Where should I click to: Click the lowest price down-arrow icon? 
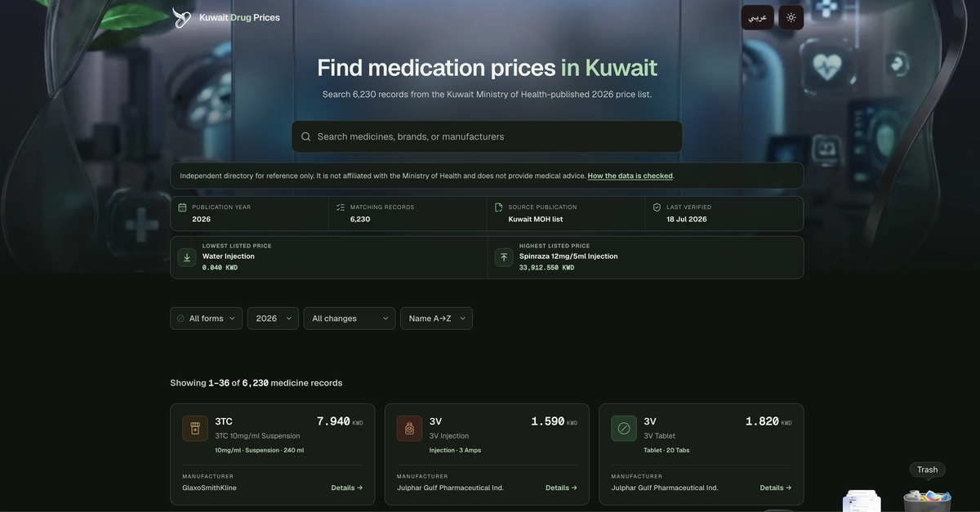click(x=187, y=257)
